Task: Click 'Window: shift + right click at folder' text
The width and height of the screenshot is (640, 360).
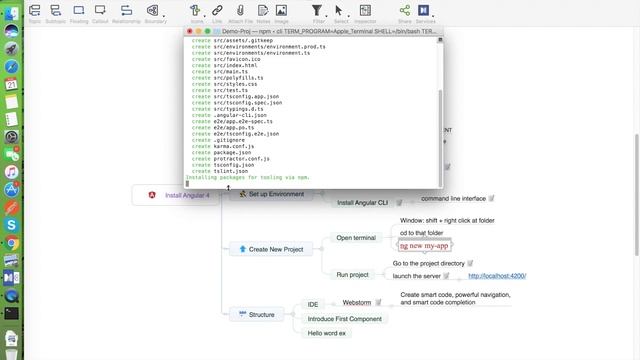Action: point(447,220)
